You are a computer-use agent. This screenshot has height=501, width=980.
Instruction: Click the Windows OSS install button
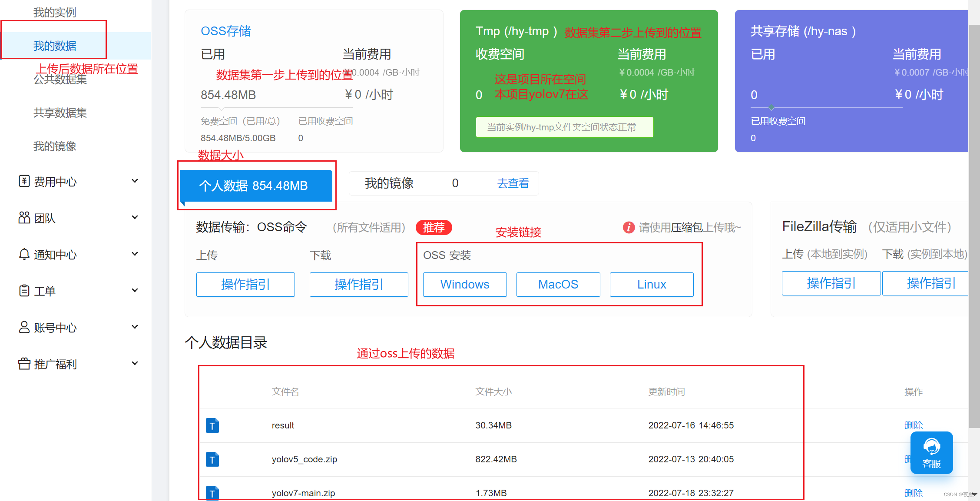[465, 285]
